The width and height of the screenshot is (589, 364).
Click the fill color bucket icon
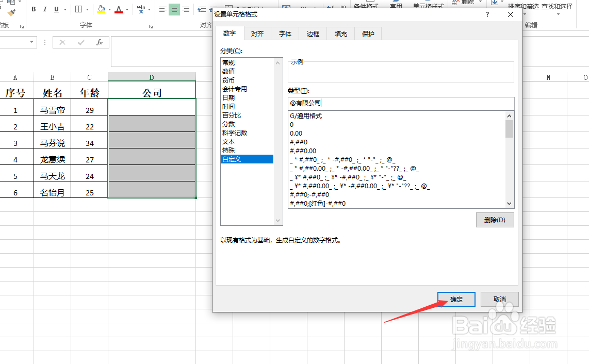[101, 8]
